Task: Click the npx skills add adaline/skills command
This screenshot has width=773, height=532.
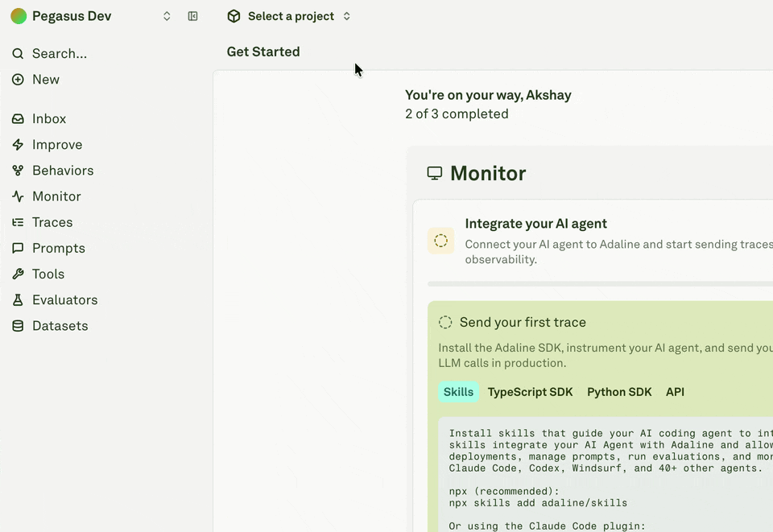Action: [x=538, y=503]
